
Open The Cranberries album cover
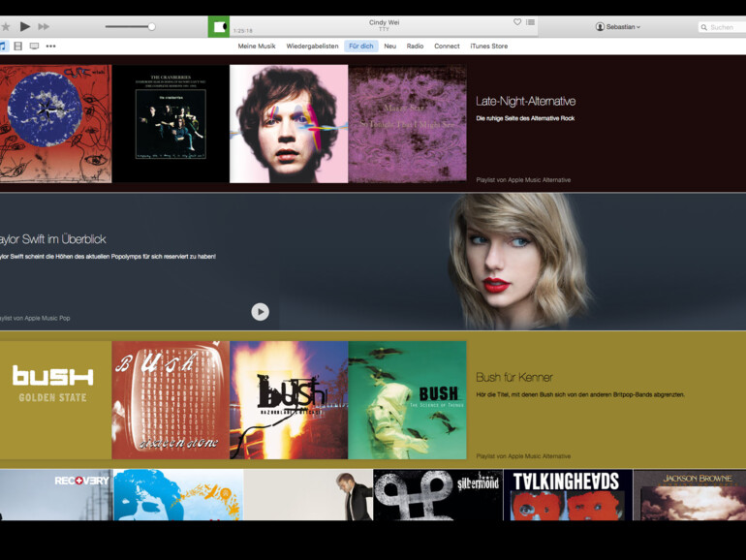(171, 124)
